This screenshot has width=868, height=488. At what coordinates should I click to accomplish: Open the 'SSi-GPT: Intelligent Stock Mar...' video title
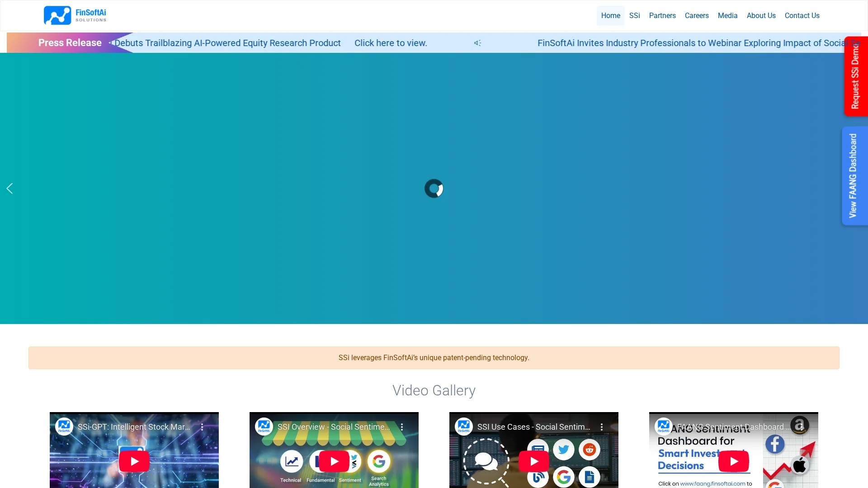point(134,427)
